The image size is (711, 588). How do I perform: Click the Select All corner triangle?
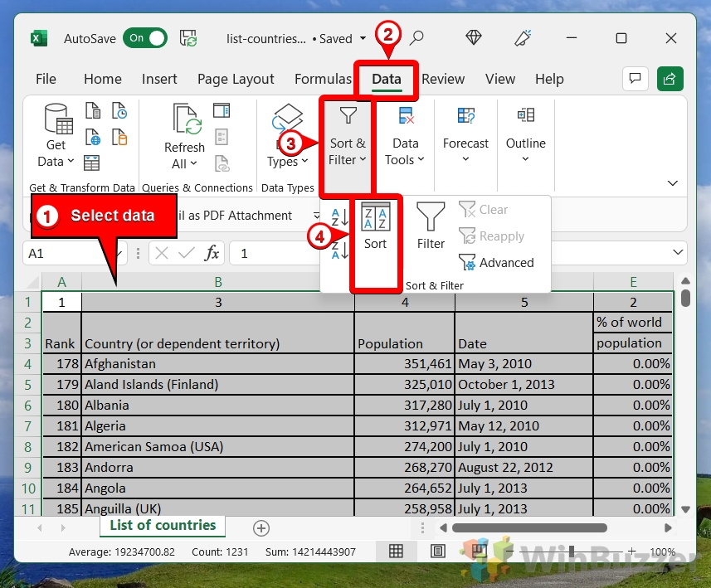32,283
